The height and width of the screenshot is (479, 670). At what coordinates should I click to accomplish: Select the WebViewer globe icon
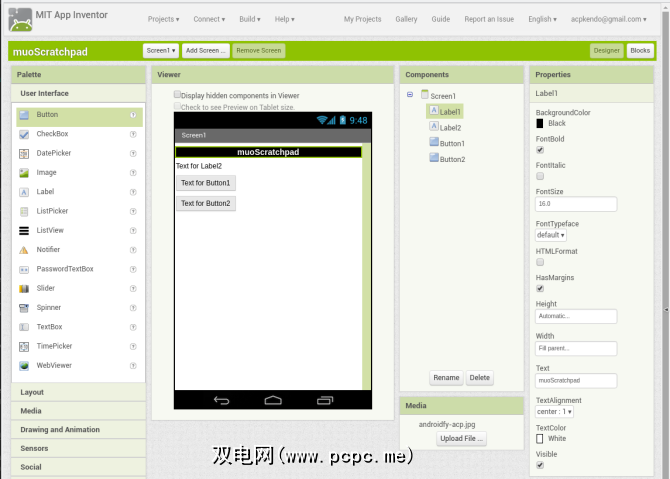[25, 366]
